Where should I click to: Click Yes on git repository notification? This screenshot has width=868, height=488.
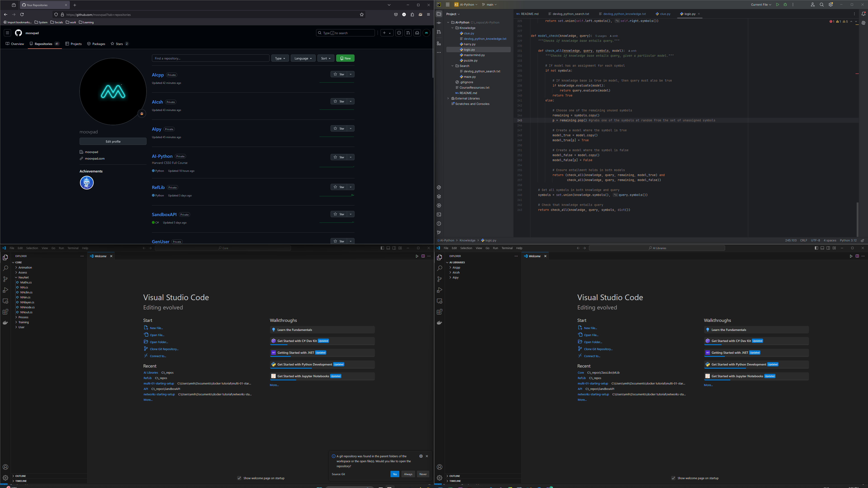coord(395,474)
